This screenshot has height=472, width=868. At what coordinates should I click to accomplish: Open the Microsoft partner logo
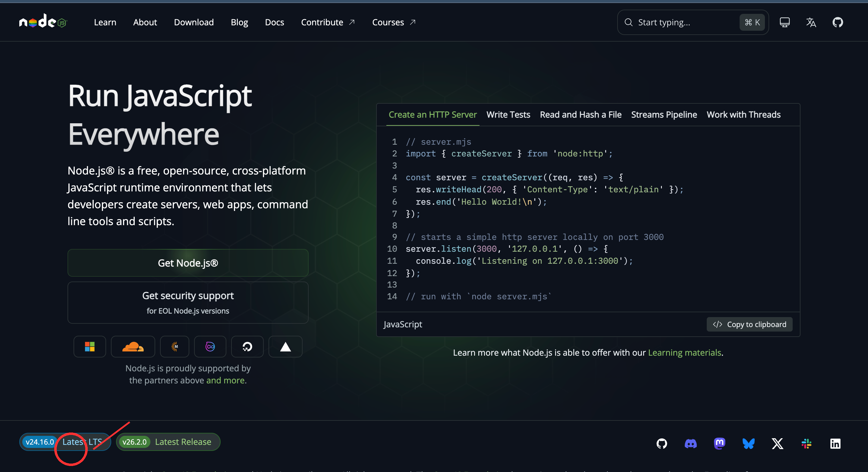(x=90, y=346)
